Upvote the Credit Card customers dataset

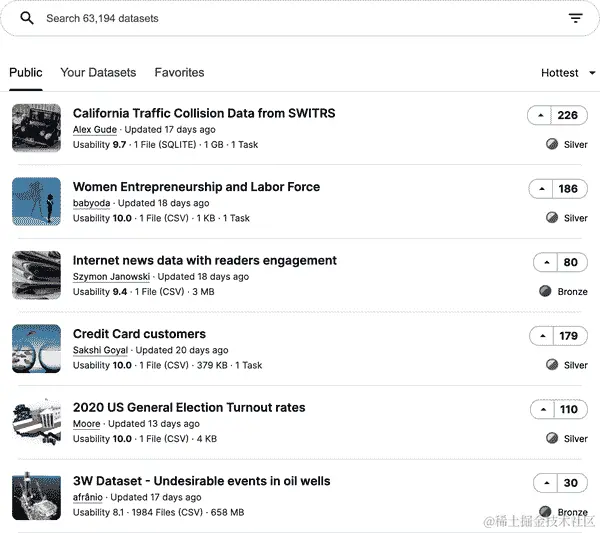pyautogui.click(x=543, y=336)
